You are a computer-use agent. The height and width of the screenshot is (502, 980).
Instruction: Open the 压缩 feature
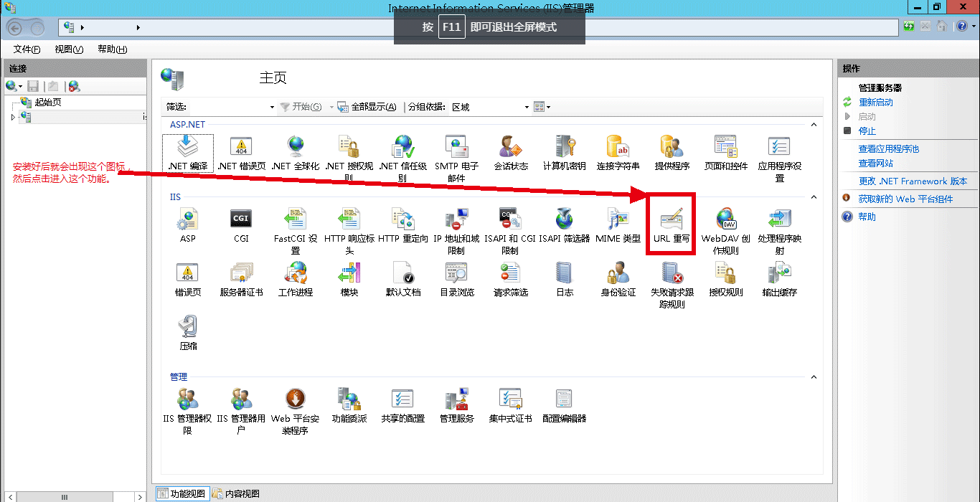pyautogui.click(x=187, y=333)
